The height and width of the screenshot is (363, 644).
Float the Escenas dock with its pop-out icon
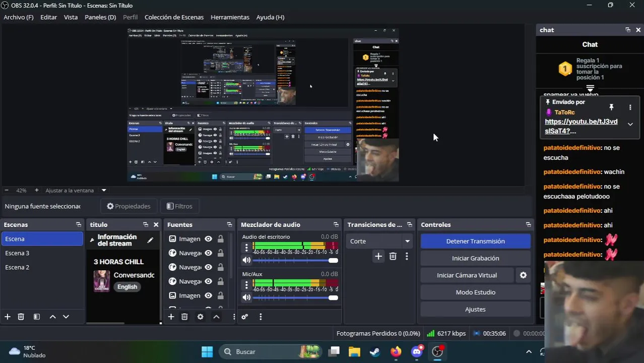[78, 224]
